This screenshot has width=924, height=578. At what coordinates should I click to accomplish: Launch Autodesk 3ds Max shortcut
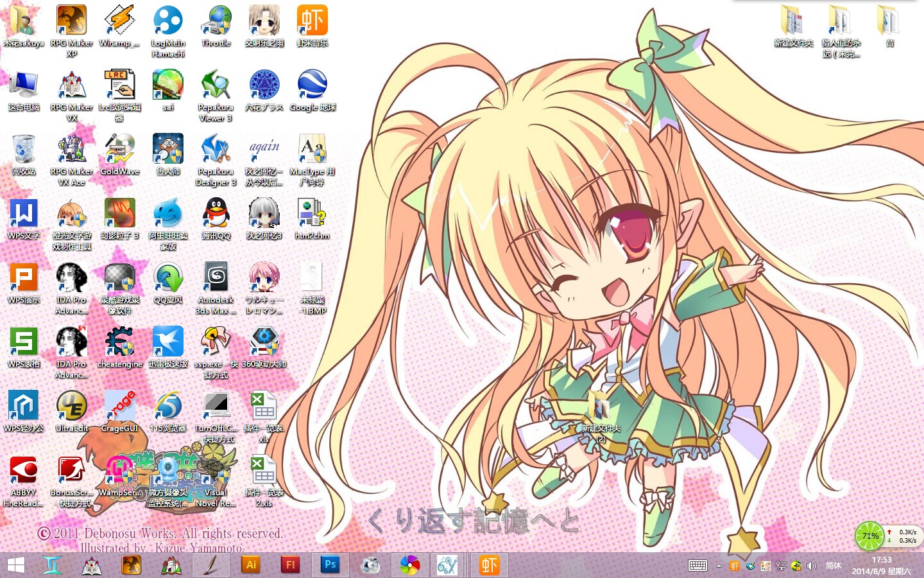[x=216, y=288]
